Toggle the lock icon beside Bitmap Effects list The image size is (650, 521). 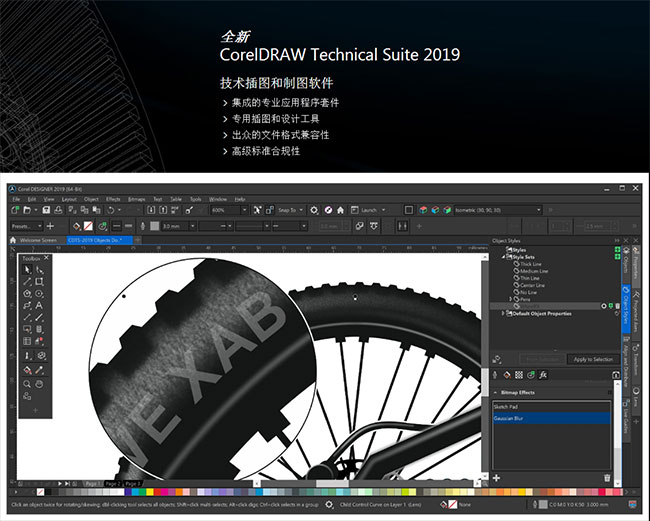click(x=616, y=375)
